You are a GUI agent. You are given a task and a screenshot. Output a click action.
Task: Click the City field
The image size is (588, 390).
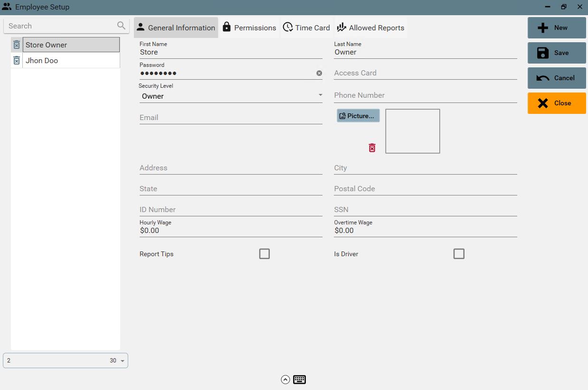tap(426, 168)
